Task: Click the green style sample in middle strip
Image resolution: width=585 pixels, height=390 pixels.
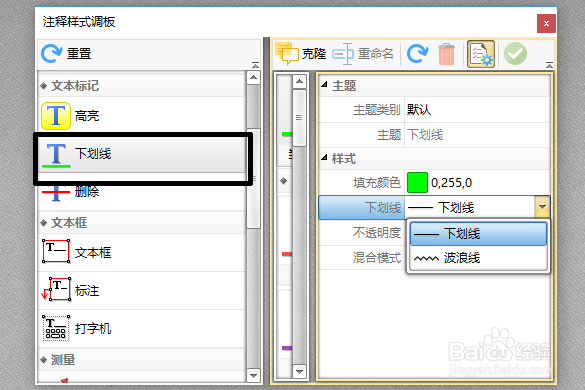Action: point(287,134)
